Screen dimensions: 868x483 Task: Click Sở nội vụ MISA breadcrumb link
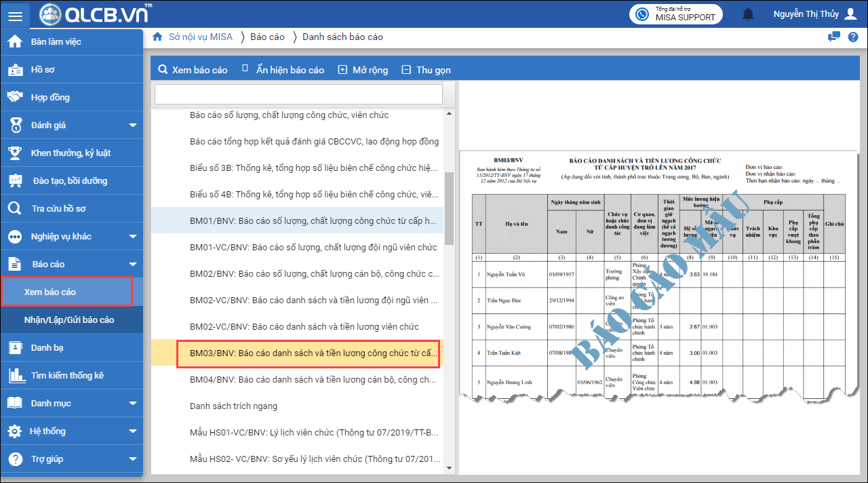(202, 37)
